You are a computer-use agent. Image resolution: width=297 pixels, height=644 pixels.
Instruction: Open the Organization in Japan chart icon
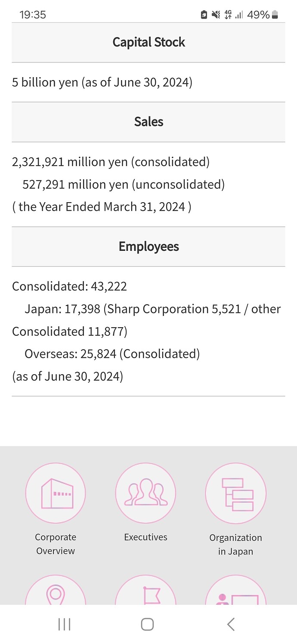tap(236, 493)
